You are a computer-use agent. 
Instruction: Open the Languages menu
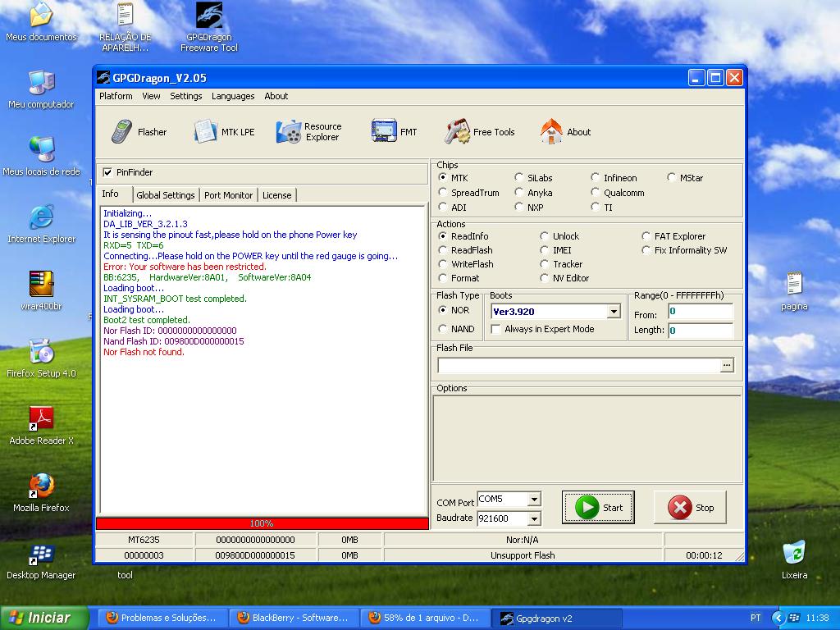(x=233, y=96)
